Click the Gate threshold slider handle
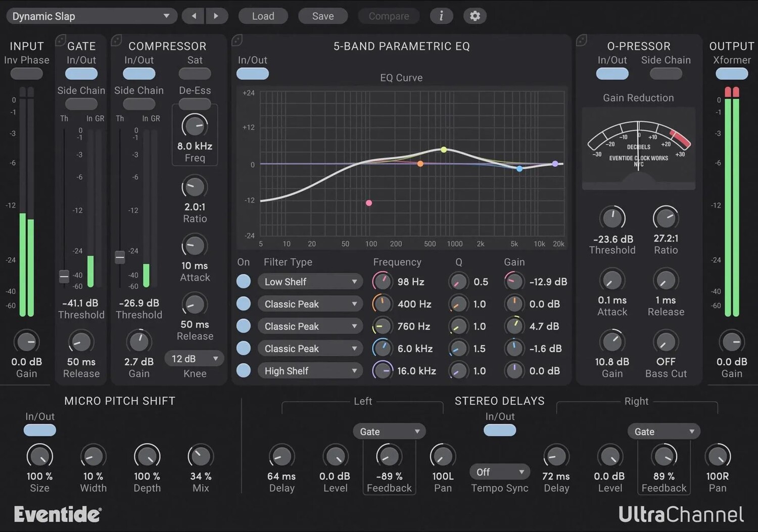The width and height of the screenshot is (758, 532). [64, 276]
